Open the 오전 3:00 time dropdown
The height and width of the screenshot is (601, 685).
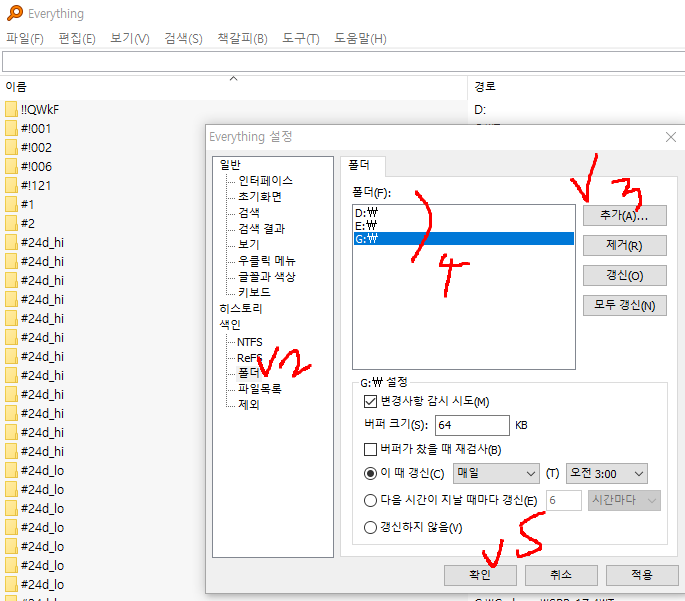pos(607,473)
